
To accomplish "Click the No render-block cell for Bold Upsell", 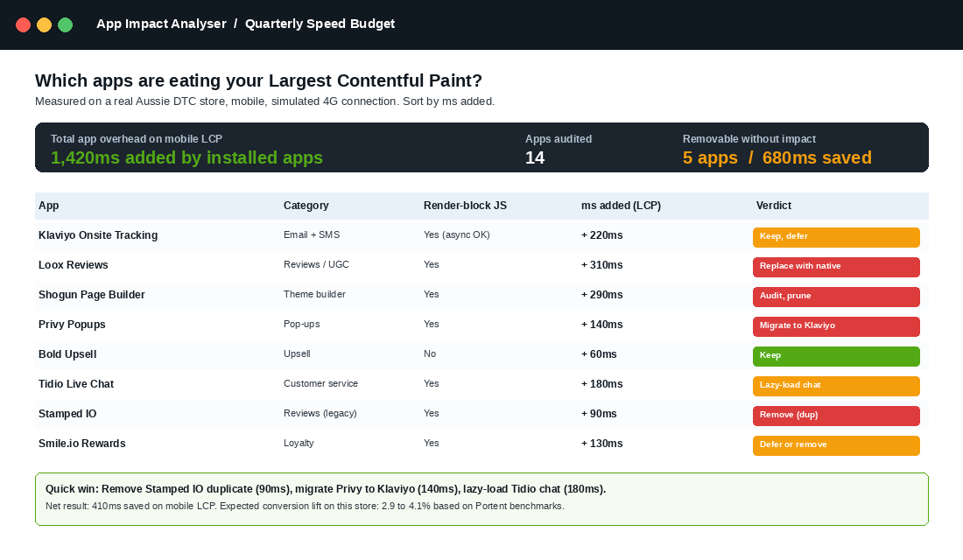I will pyautogui.click(x=429, y=353).
